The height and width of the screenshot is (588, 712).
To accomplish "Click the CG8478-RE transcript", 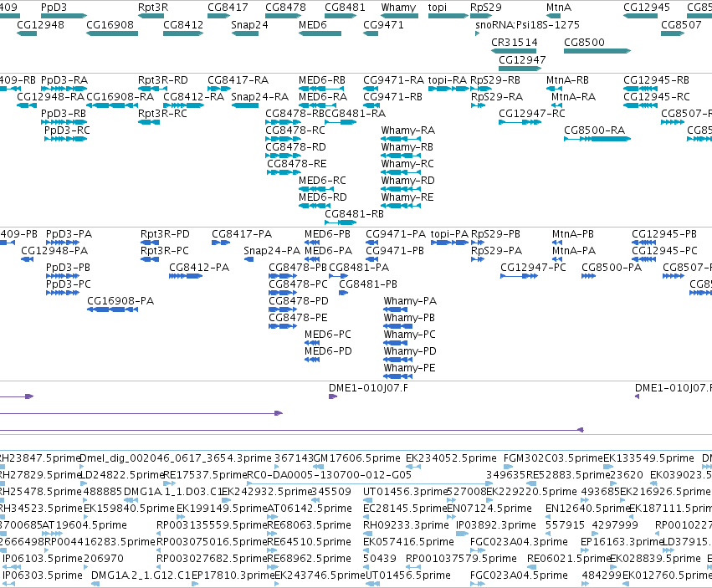I will click(284, 172).
